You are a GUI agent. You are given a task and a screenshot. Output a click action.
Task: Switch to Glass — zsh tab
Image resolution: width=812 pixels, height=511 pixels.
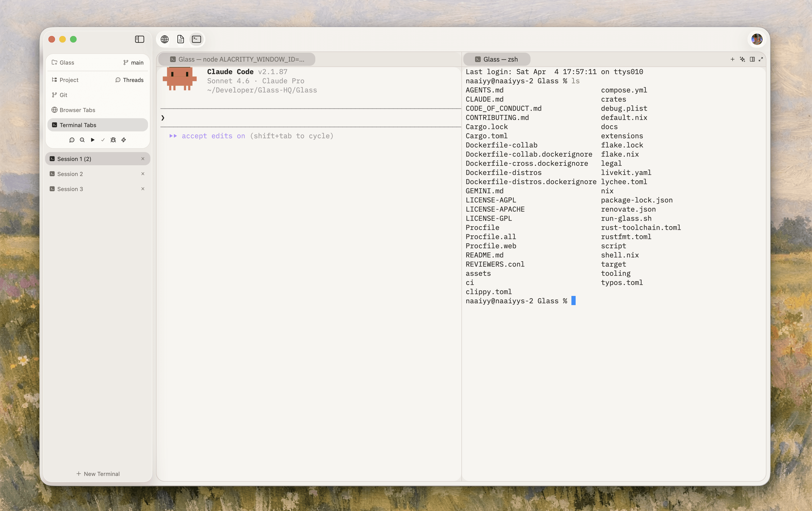click(x=496, y=59)
